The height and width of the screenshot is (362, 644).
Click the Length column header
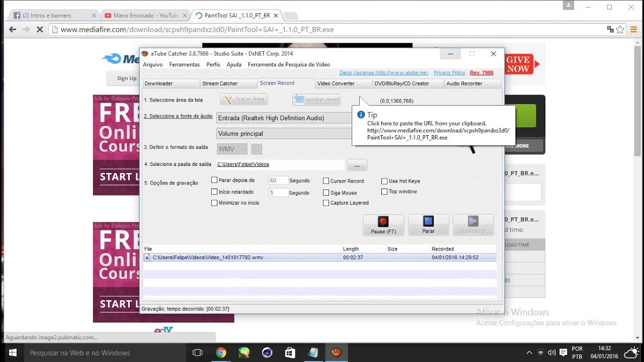pos(364,249)
